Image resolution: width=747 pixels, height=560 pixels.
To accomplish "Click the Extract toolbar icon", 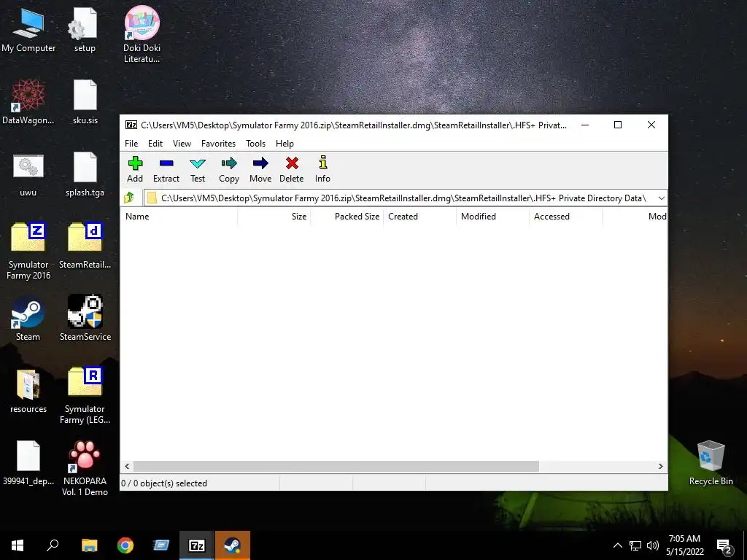I will tap(166, 169).
